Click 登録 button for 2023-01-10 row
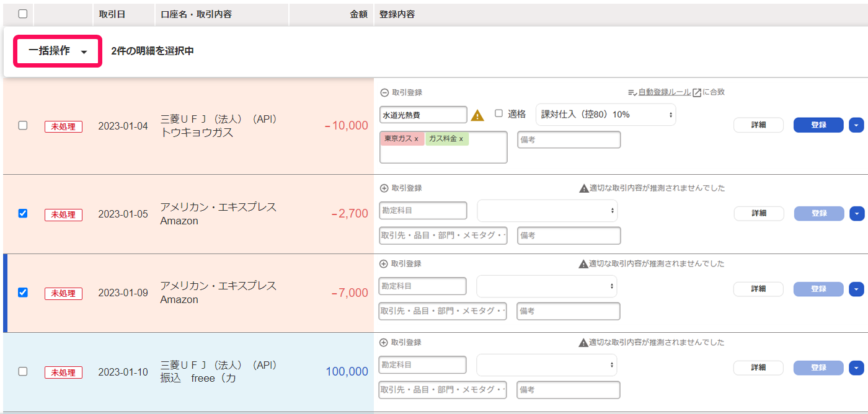868x414 pixels. (818, 368)
